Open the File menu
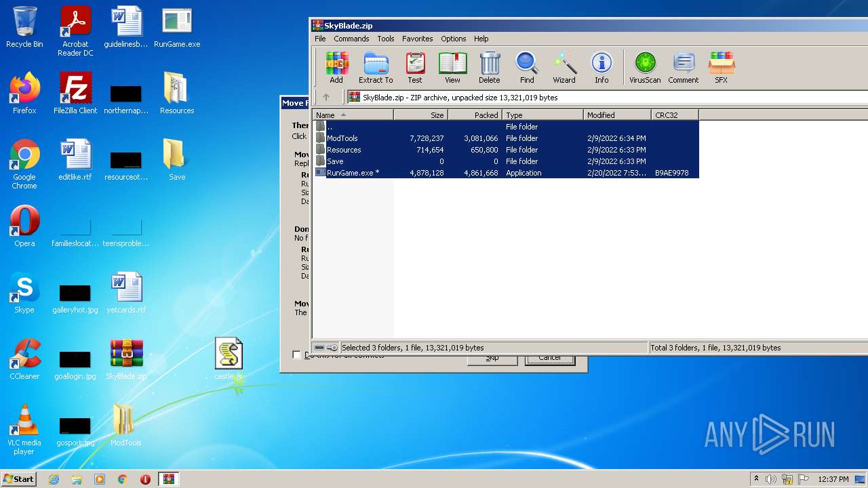Viewport: 868px width, 488px height. pyautogui.click(x=320, y=39)
